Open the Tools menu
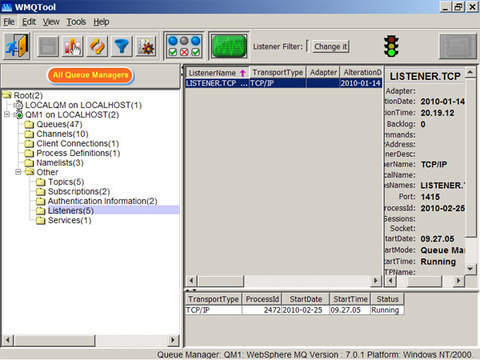 pos(76,22)
